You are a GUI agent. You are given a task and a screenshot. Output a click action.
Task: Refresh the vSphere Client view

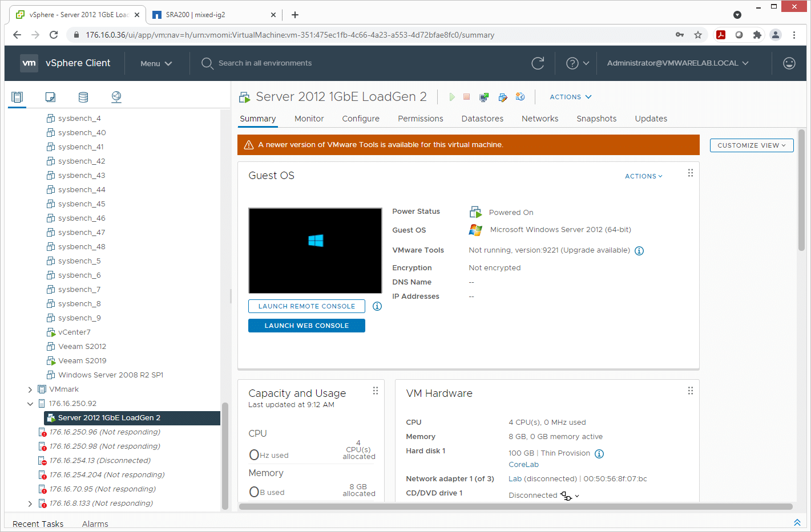pos(538,63)
